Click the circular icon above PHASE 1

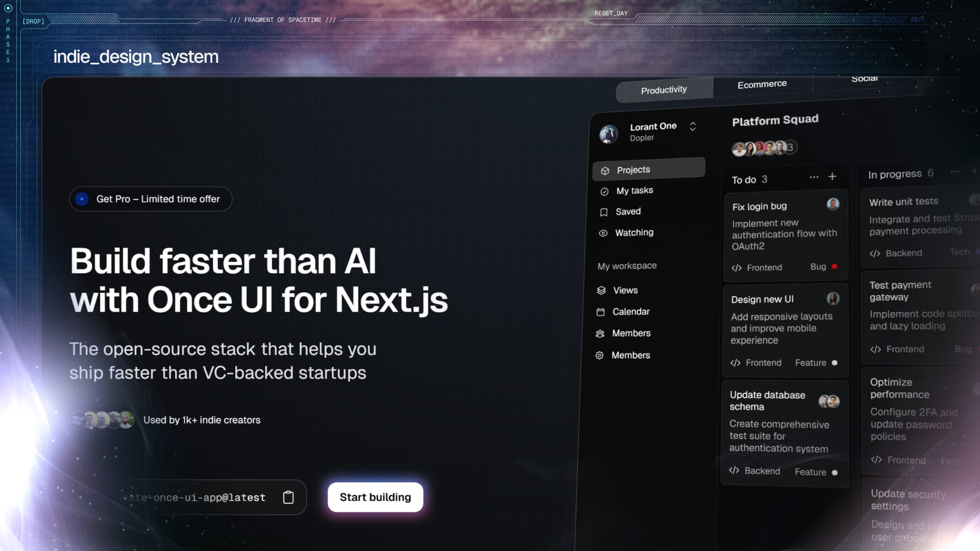tap(8, 8)
